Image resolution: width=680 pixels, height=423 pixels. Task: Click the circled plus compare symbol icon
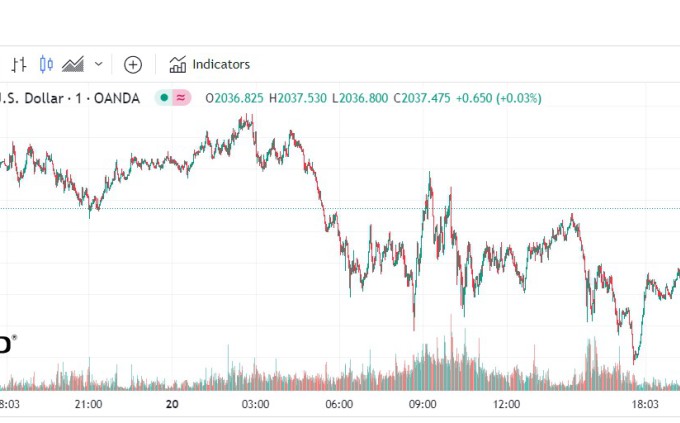tap(133, 64)
